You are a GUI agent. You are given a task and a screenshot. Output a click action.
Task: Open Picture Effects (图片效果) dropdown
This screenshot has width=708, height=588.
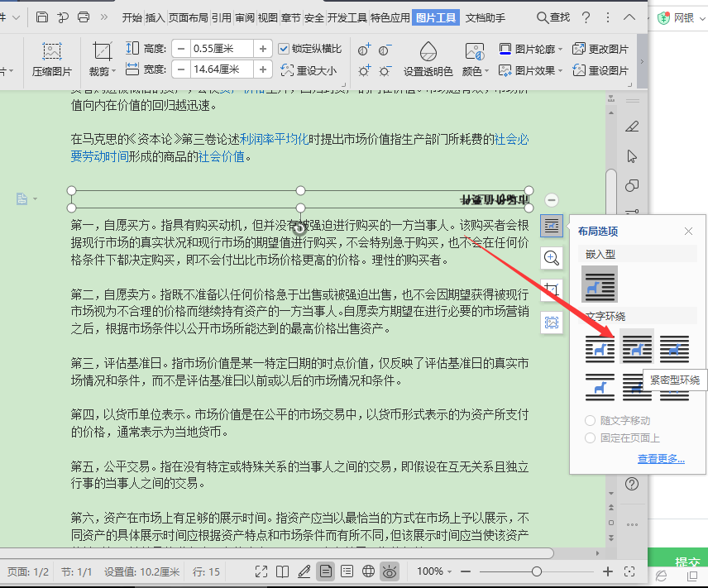530,70
